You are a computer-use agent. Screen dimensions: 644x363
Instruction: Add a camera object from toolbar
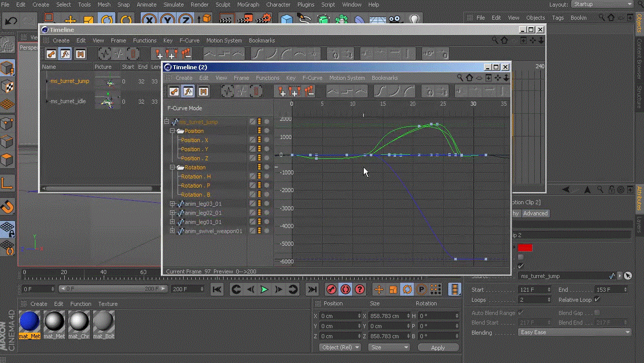(396, 20)
